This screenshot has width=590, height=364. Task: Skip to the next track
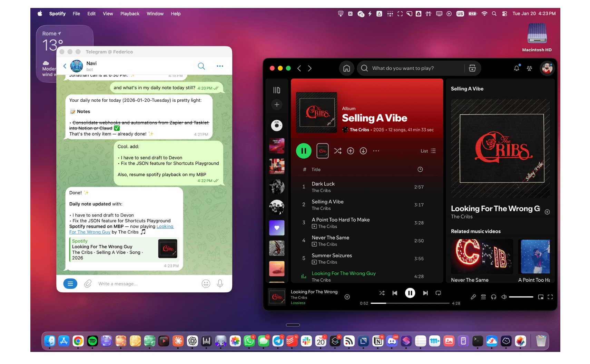point(425,293)
